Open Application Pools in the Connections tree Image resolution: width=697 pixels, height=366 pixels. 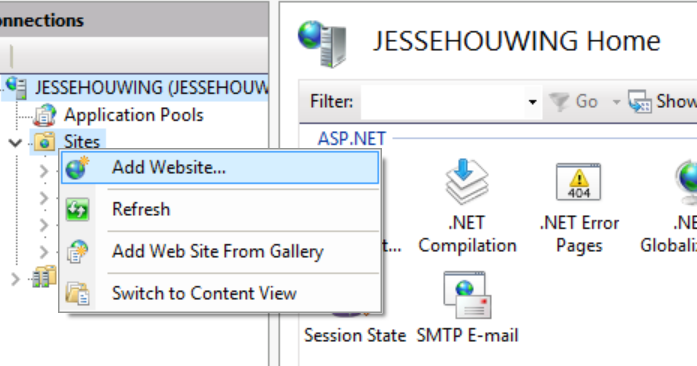pos(133,115)
